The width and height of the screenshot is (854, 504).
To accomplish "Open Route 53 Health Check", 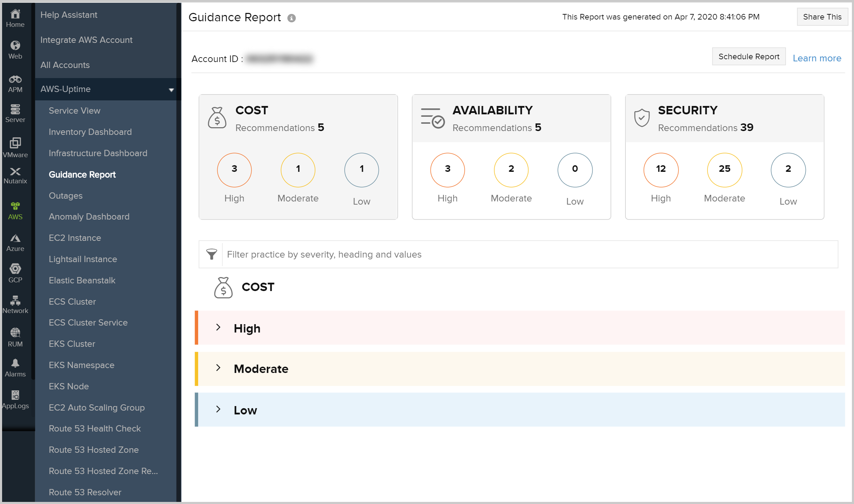I will click(95, 428).
